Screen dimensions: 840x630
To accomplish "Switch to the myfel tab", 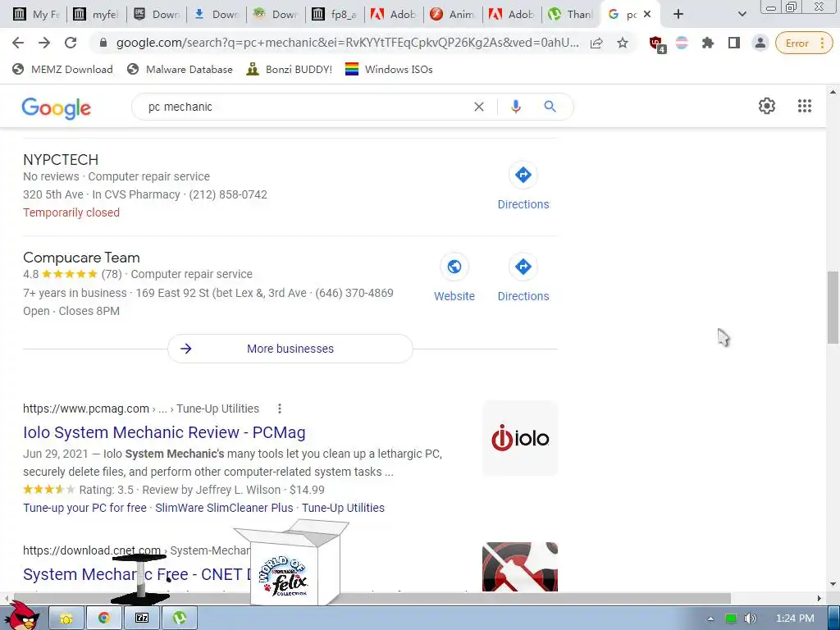I will [96, 15].
